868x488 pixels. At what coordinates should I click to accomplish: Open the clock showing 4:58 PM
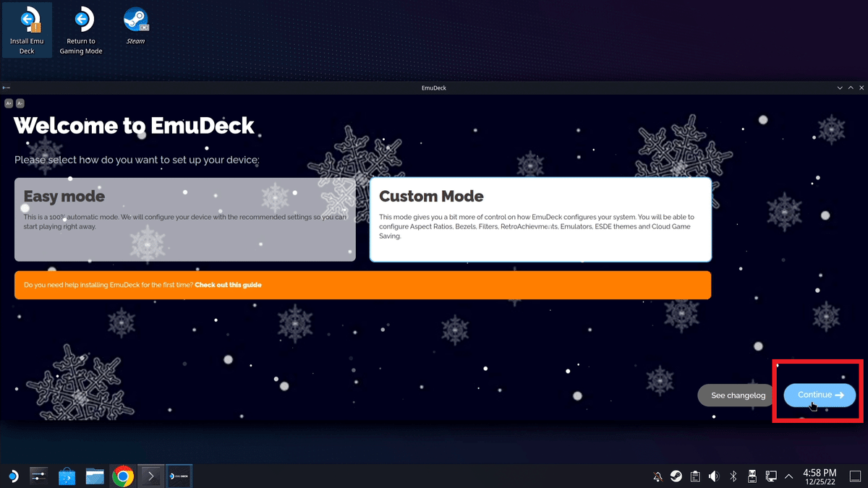click(x=820, y=476)
